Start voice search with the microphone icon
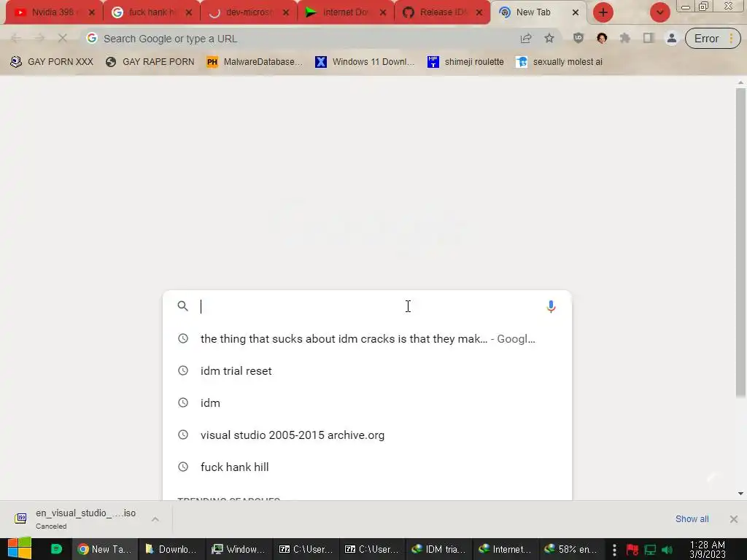747x560 pixels. click(551, 307)
